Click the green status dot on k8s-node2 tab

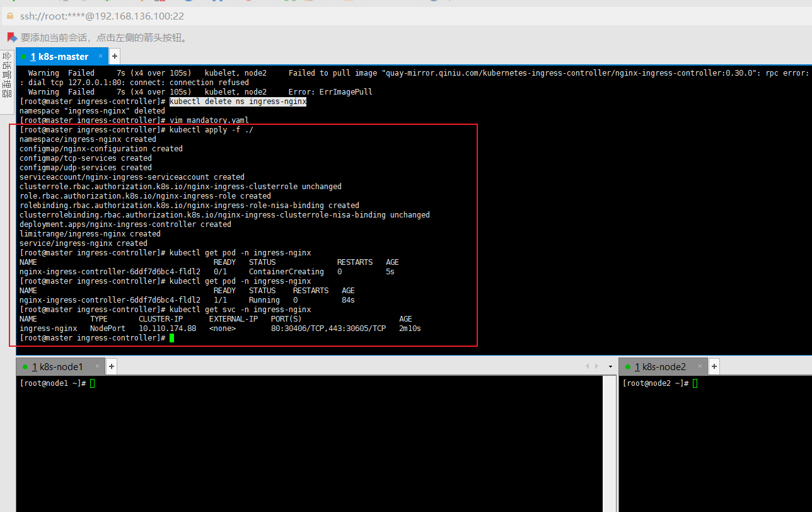tap(628, 367)
